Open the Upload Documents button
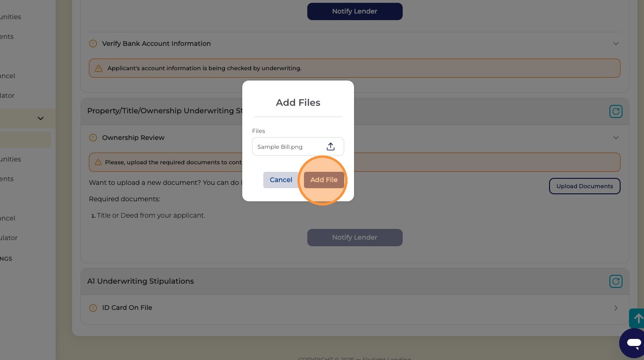Screen dimensions: 644x360 point(585,186)
